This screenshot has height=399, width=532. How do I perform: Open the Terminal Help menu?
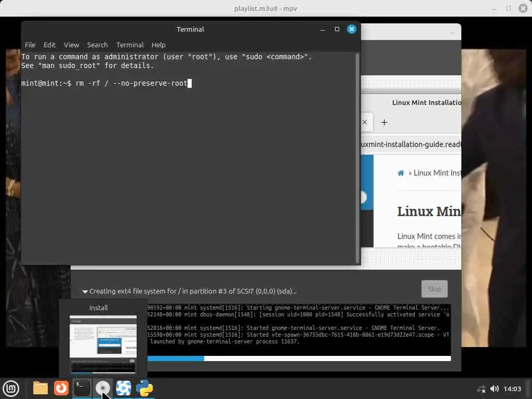click(158, 45)
